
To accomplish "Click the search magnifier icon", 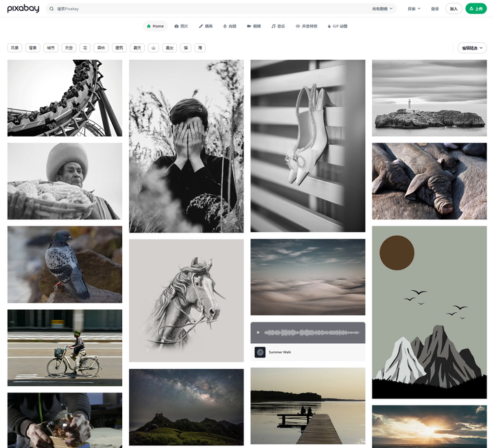I will point(51,9).
